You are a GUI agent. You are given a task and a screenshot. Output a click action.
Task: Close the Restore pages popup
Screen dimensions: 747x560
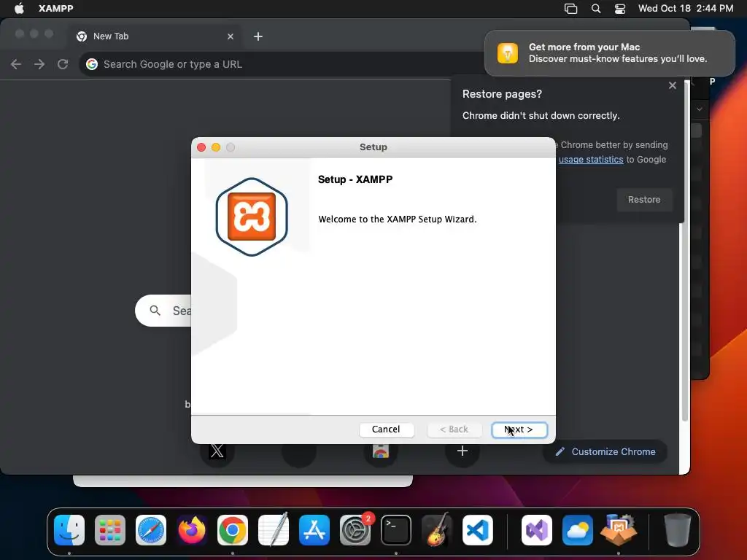(x=672, y=85)
